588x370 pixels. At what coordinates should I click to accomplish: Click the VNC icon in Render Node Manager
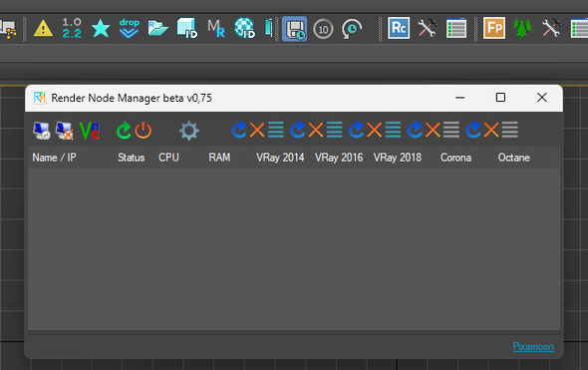90,131
